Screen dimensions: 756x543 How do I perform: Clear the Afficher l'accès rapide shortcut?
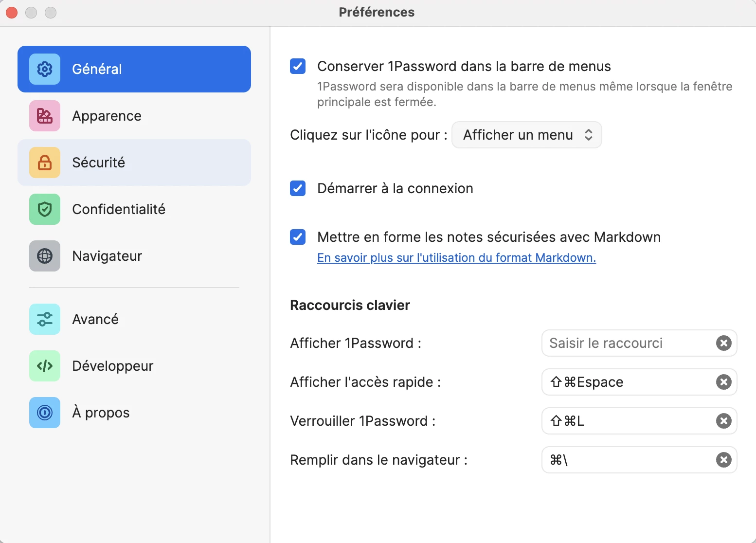pos(724,382)
